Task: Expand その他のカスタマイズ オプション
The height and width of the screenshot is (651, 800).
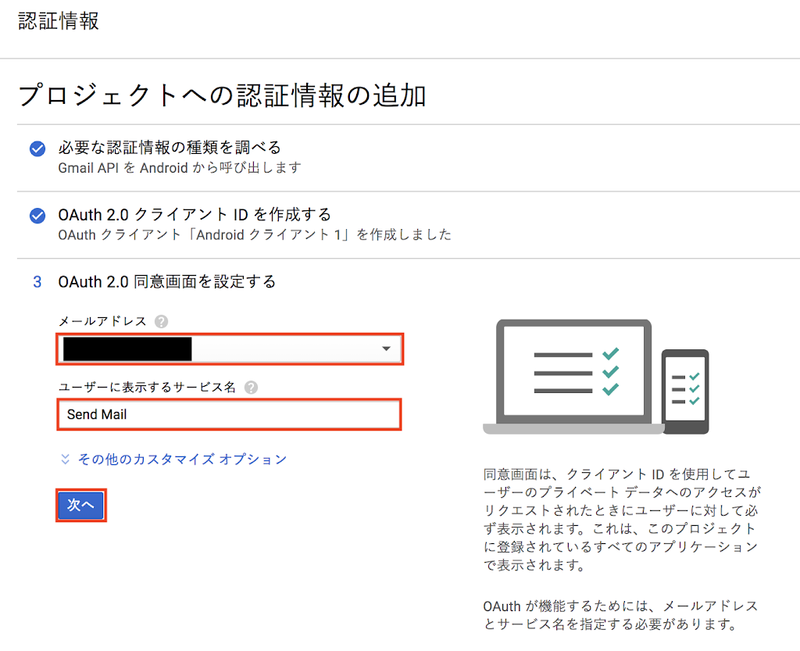Action: pos(182,459)
